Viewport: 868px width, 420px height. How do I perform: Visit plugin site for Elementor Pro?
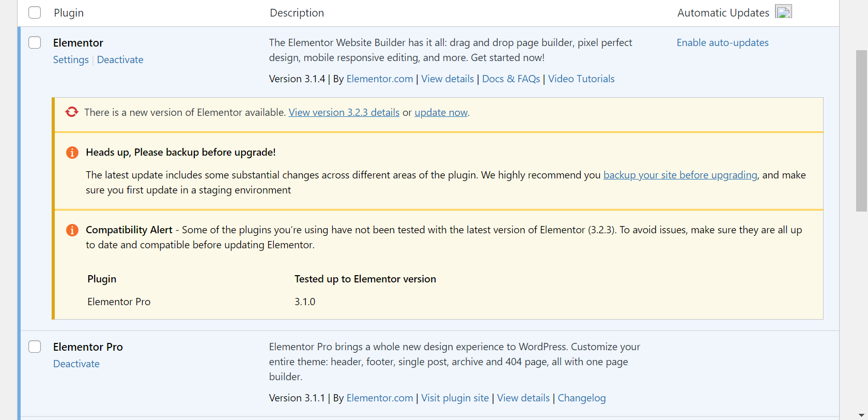[x=455, y=398]
